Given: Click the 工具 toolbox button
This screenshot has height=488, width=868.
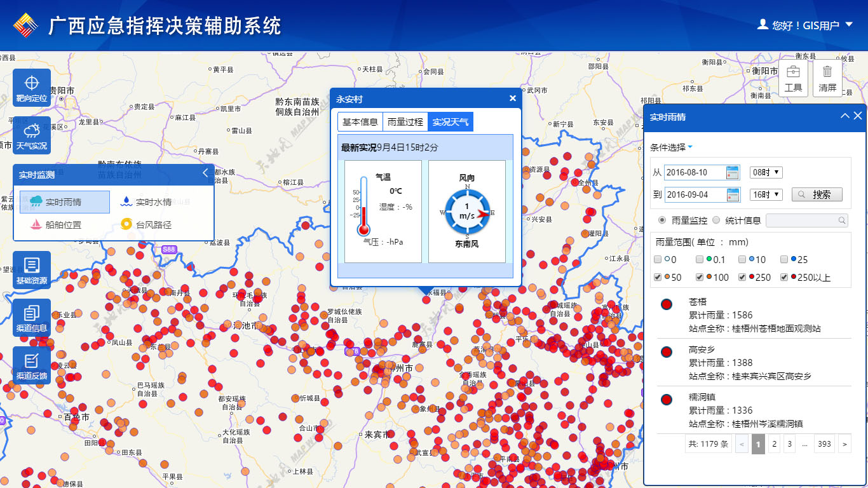Looking at the screenshot, I should point(793,78).
